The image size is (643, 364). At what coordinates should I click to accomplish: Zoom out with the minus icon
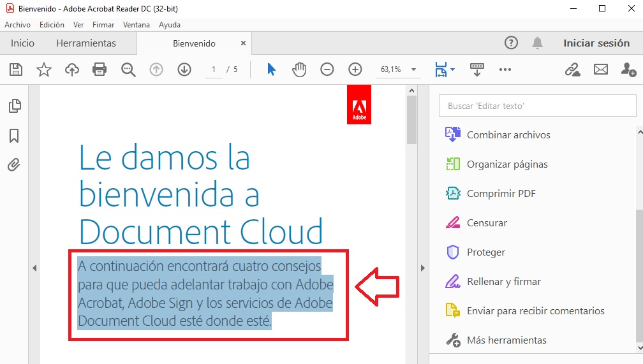(x=327, y=69)
